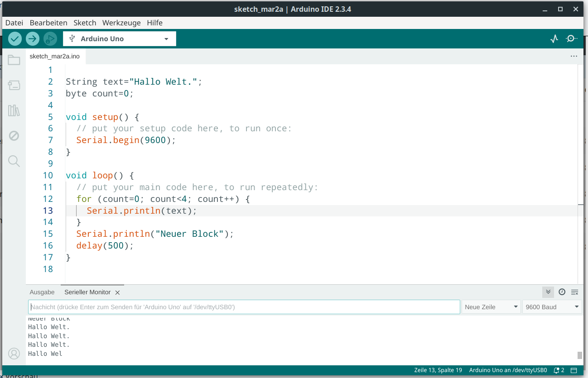The width and height of the screenshot is (588, 378).
Task: Open the Search magnifier in sidebar
Action: point(14,161)
